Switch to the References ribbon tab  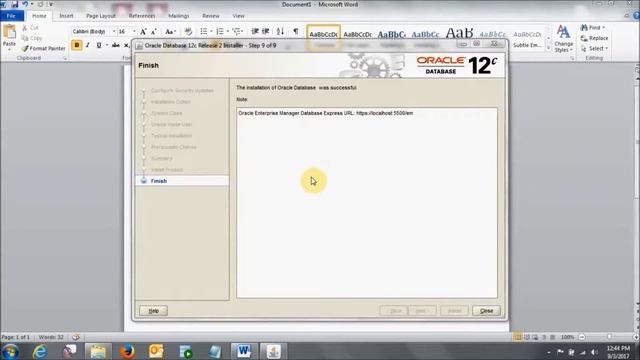click(142, 16)
